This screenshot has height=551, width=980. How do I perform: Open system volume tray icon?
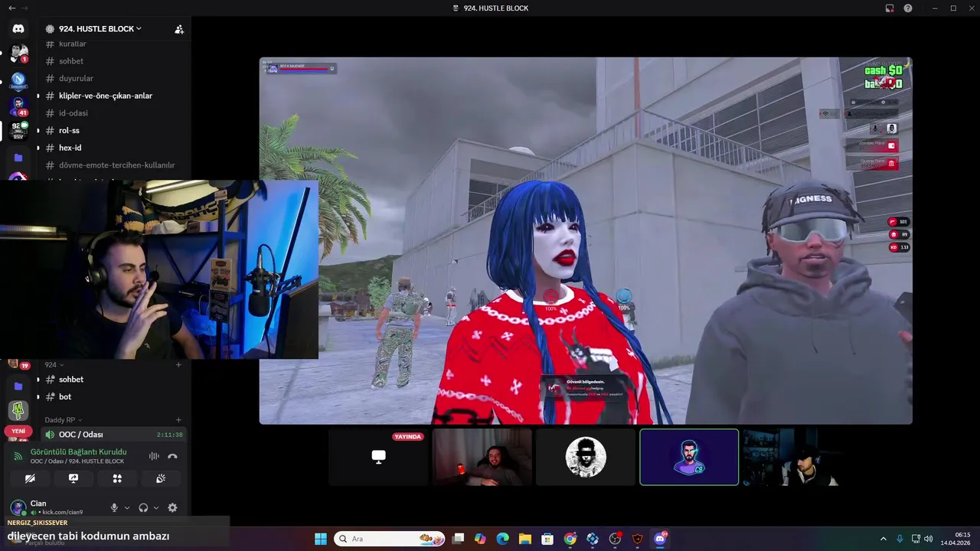pyautogui.click(x=929, y=539)
